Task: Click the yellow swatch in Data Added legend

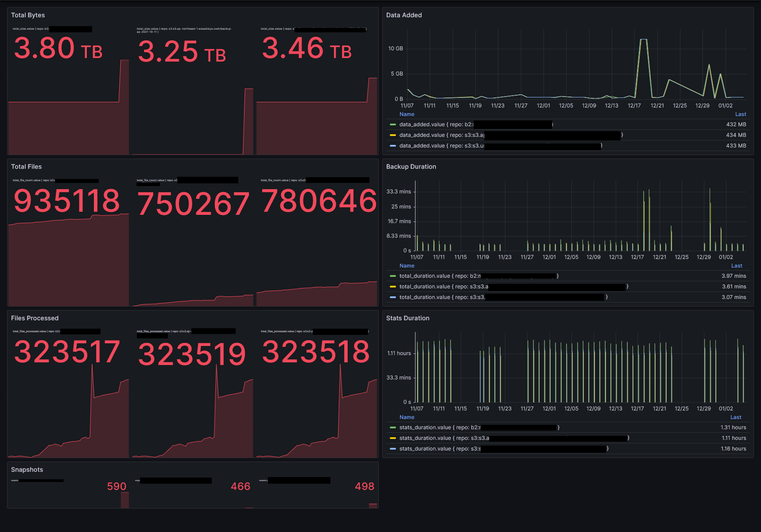Action: click(x=392, y=135)
